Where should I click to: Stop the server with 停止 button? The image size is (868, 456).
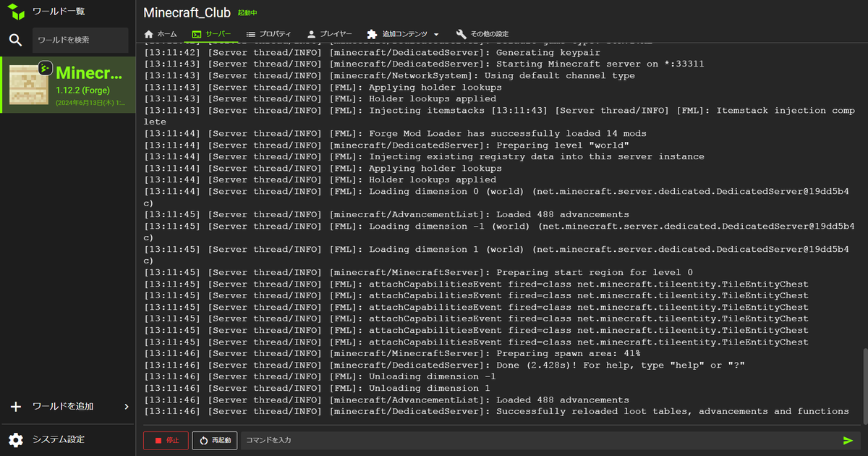(x=166, y=440)
